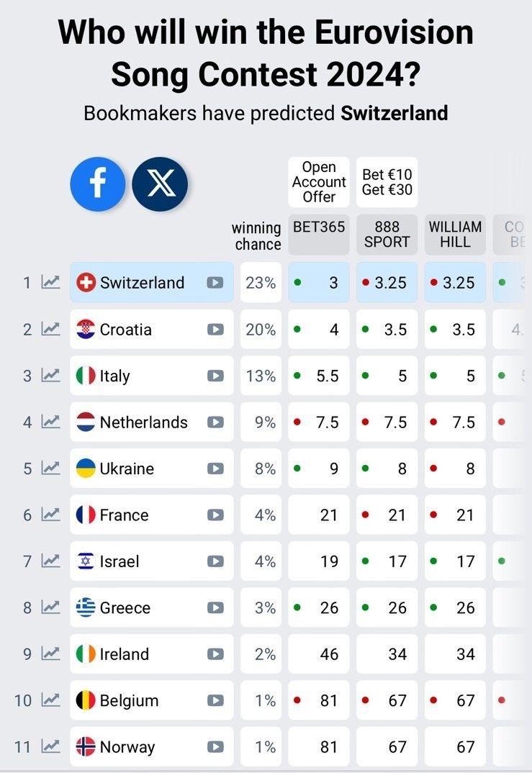Image resolution: width=532 pixels, height=773 pixels.
Task: Play Ukraine's song video
Action: [215, 469]
